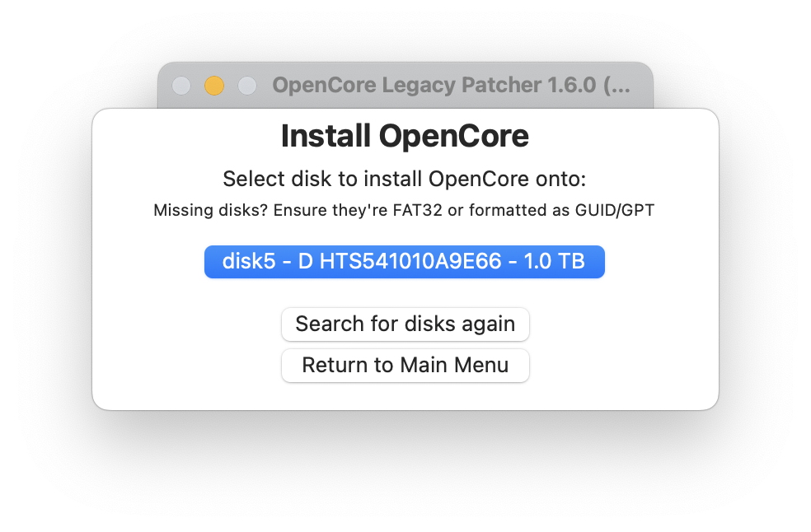Click the gray zoom button beside minimize
811x532 pixels.
click(x=247, y=86)
